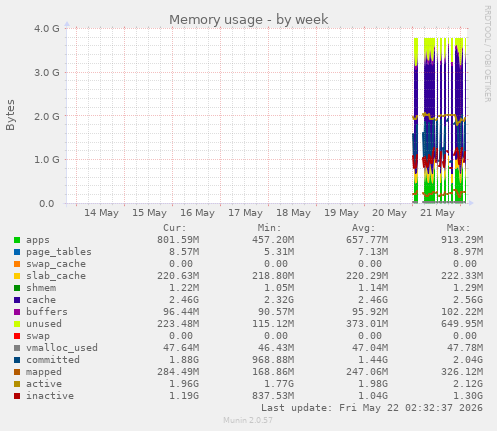The image size is (497, 431).
Task: Click the 3.0 G axis label
Action: (47, 72)
